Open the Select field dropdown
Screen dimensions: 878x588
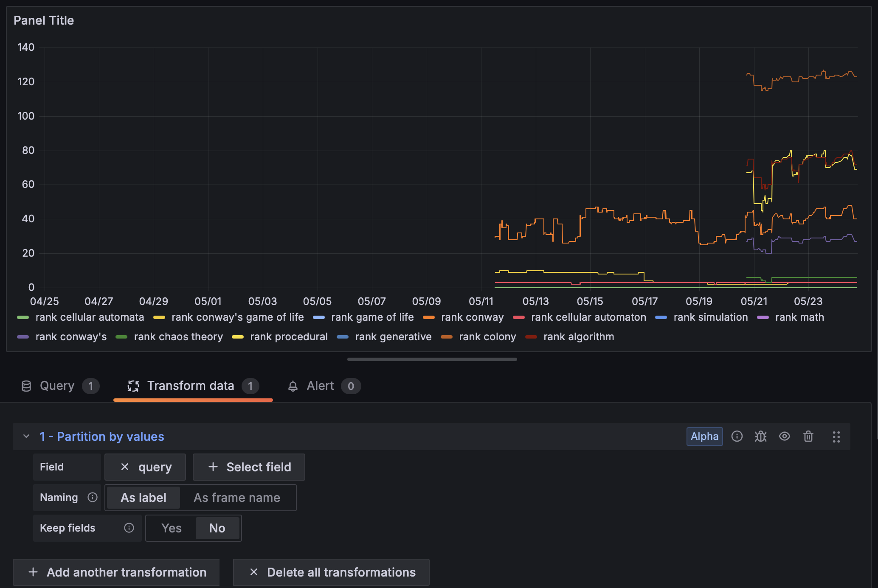[249, 467]
